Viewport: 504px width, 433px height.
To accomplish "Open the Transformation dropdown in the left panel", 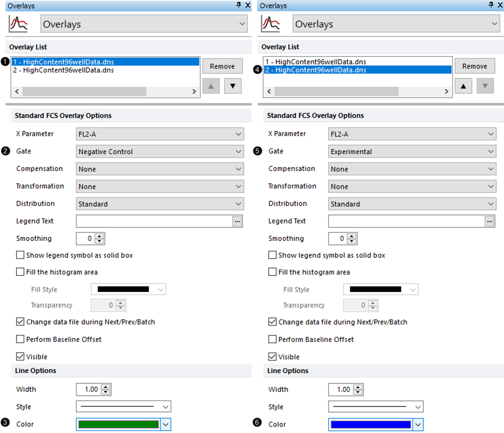I will point(160,186).
